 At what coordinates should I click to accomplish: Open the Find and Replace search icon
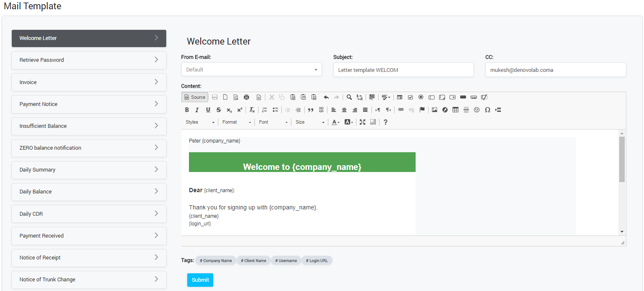tap(349, 97)
